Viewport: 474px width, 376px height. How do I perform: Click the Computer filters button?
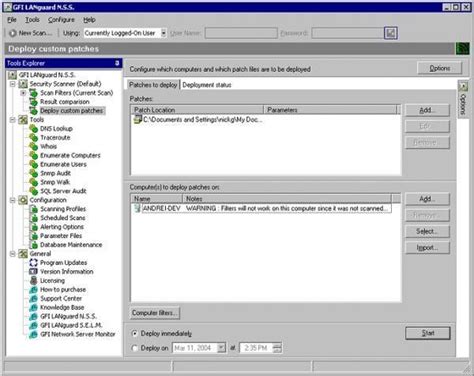[155, 313]
